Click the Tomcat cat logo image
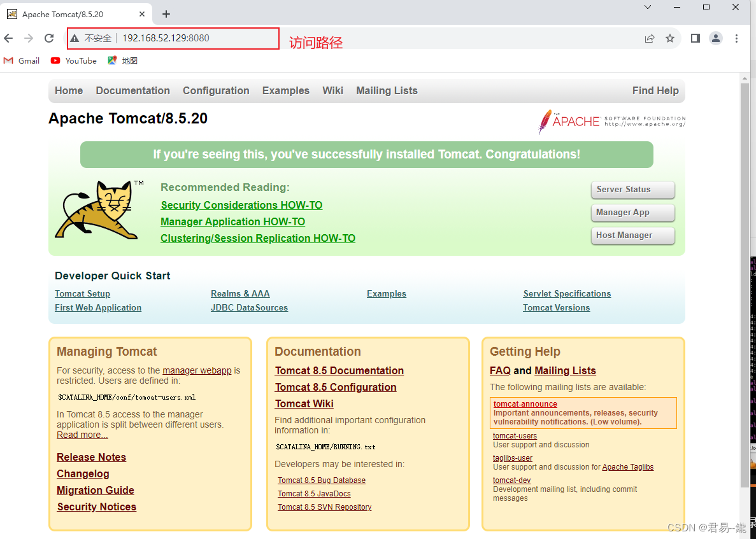 coord(99,209)
